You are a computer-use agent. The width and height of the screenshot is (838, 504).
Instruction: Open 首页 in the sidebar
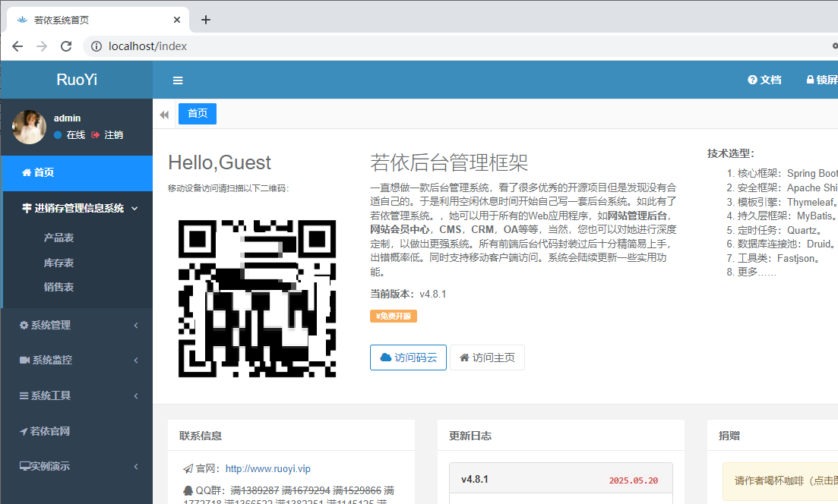[77, 172]
